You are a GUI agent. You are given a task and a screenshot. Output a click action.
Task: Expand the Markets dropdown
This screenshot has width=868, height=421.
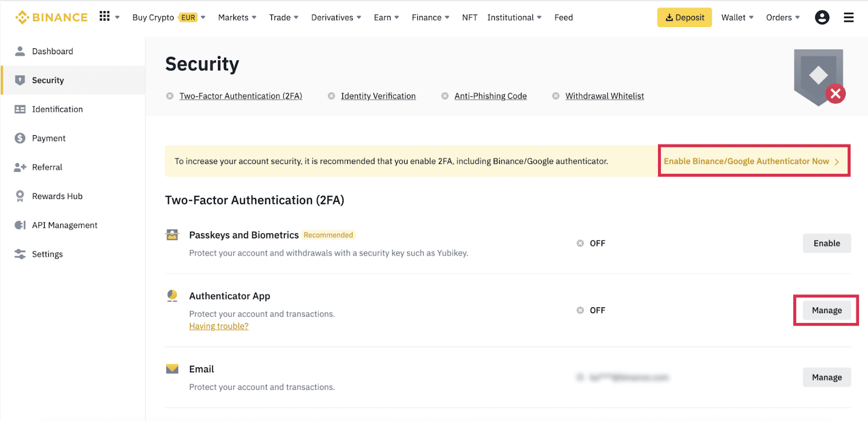237,17
